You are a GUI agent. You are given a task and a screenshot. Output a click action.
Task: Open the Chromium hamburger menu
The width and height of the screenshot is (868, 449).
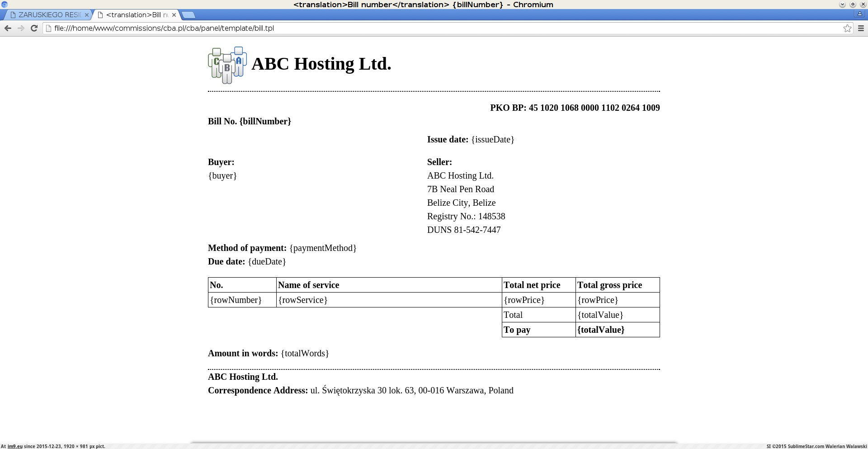pos(861,28)
